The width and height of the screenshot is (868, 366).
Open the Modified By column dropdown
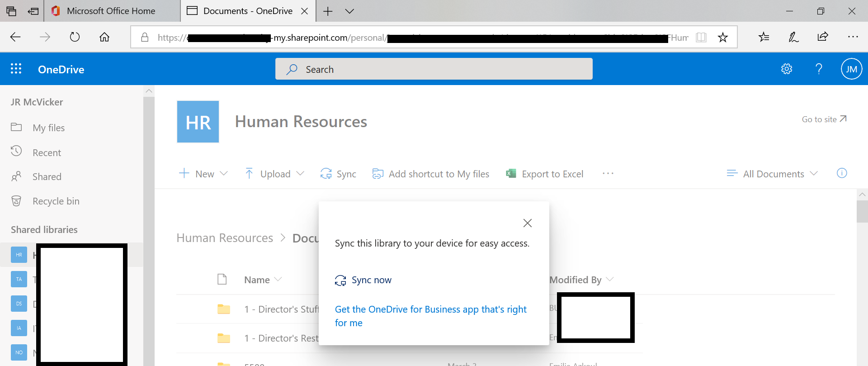pyautogui.click(x=610, y=280)
